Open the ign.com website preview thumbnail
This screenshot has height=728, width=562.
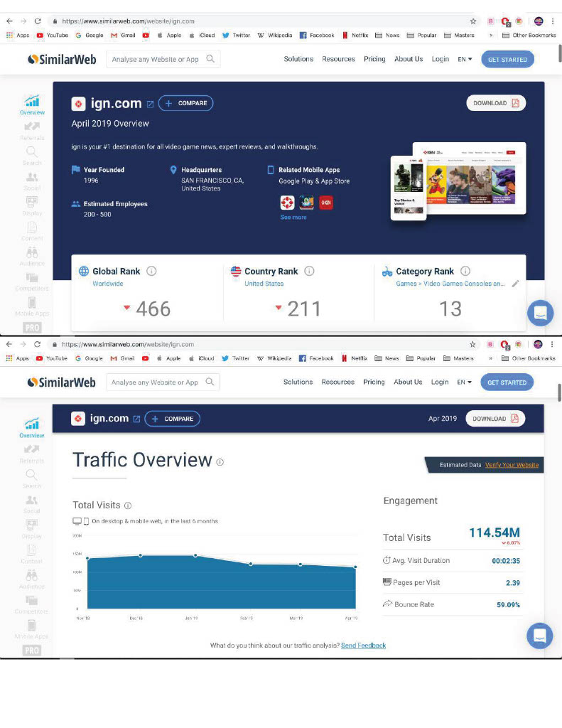click(459, 181)
